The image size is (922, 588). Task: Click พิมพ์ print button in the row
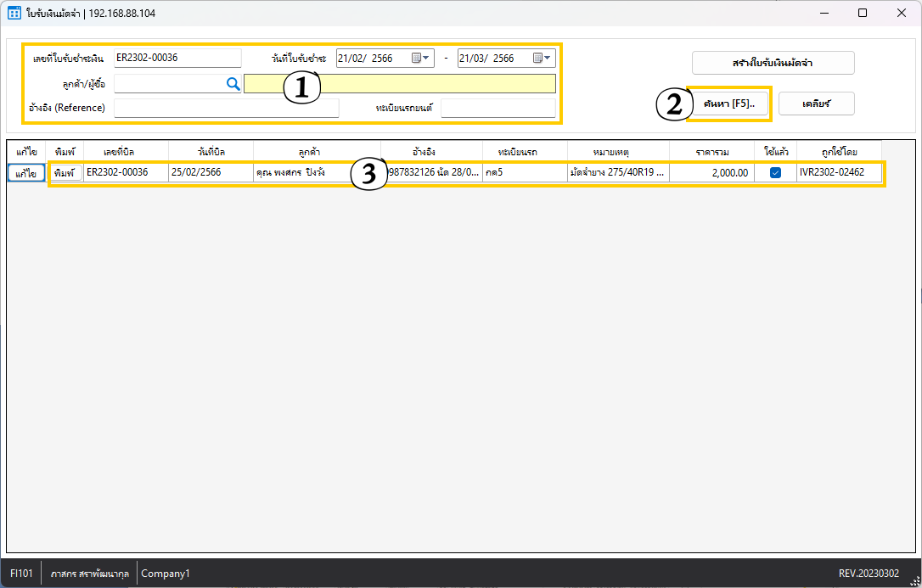pos(64,173)
